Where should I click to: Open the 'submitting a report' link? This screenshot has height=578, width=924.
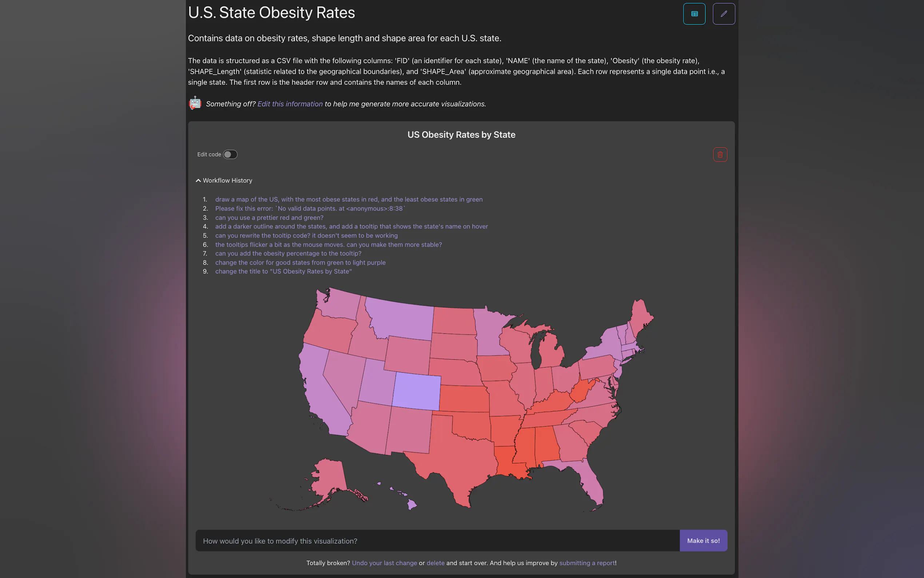[x=587, y=563]
